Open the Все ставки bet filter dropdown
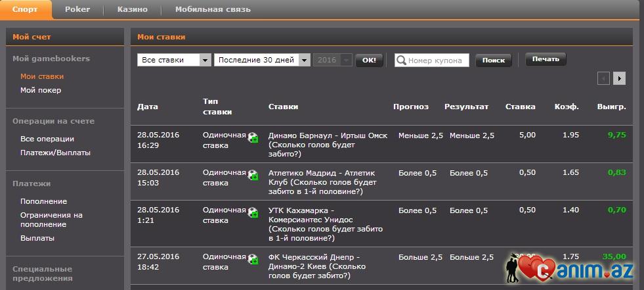Screen dimensions: 644x290 click(x=174, y=60)
